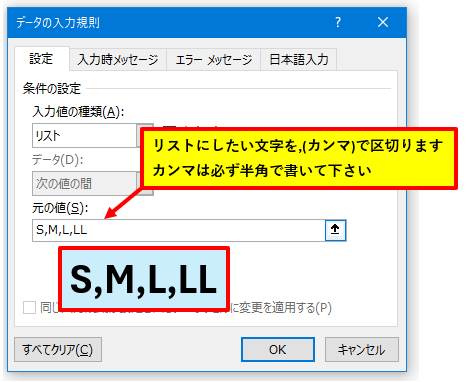Open the エラー メッセージ tab
This screenshot has height=382, width=467.
[213, 60]
